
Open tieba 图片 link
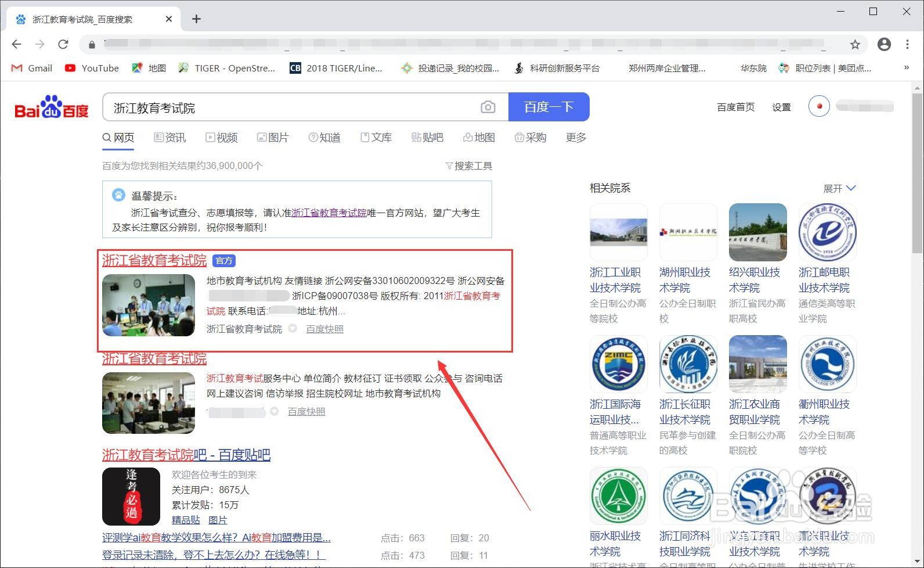218,520
